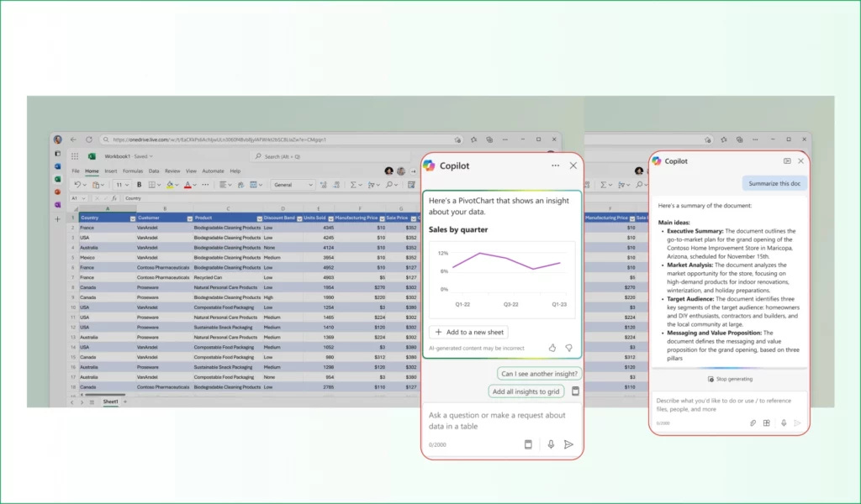Click Add all insights to grid suggestion

pyautogui.click(x=526, y=391)
